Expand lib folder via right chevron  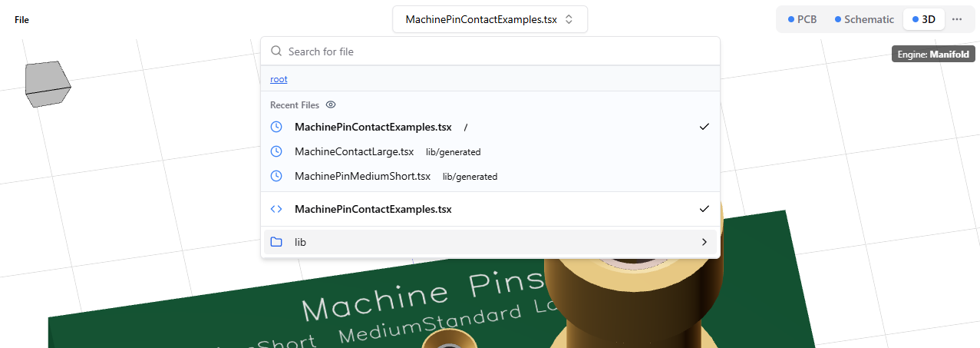click(704, 242)
